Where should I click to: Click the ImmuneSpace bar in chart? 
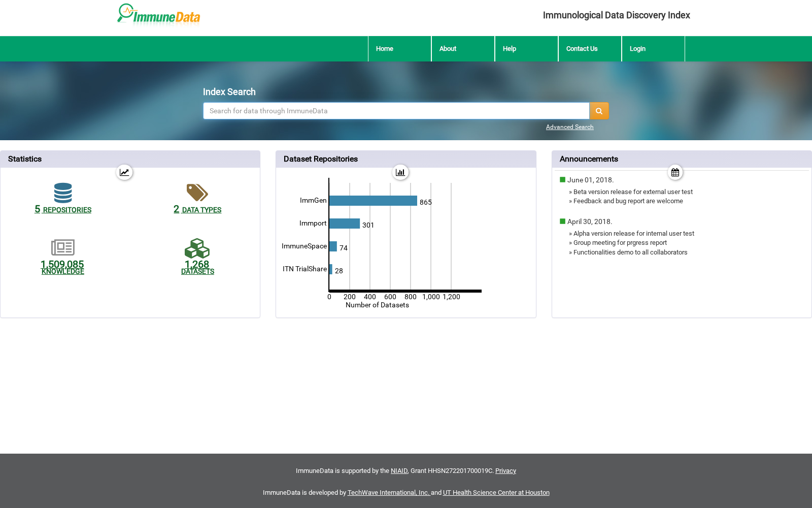(x=333, y=246)
